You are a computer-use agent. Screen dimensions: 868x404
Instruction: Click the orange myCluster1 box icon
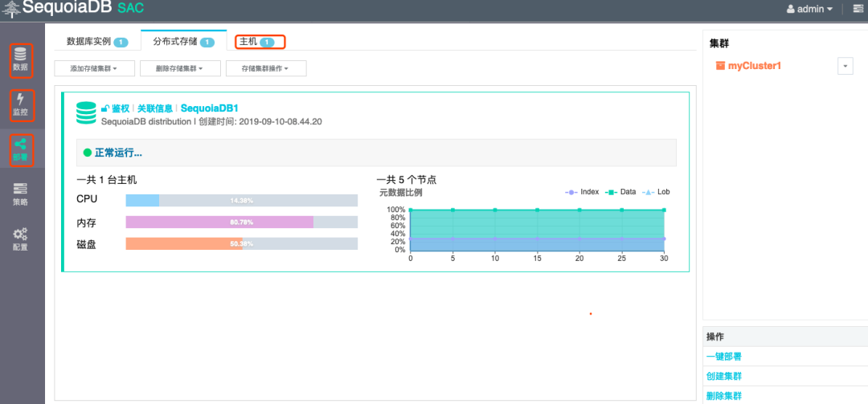pos(720,66)
